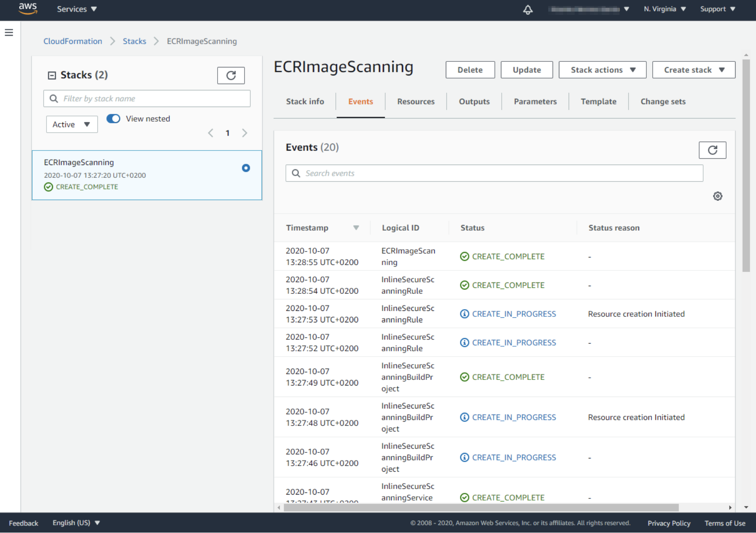
Task: Refresh the Events table
Action: [712, 150]
